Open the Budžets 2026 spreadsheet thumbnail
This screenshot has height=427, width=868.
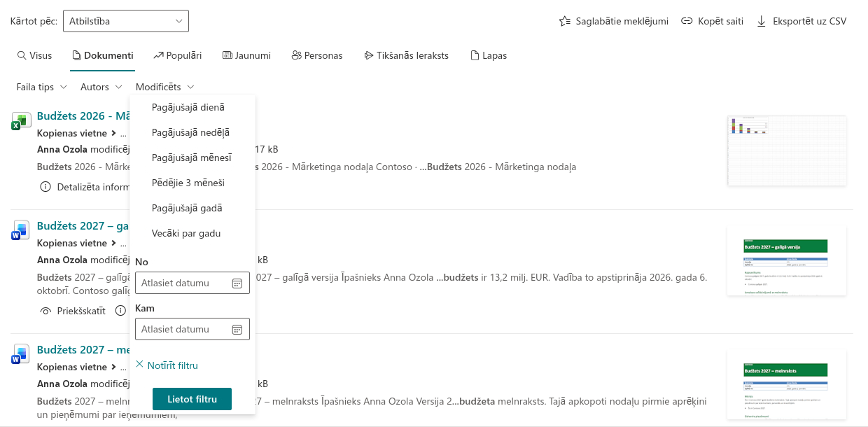point(787,151)
